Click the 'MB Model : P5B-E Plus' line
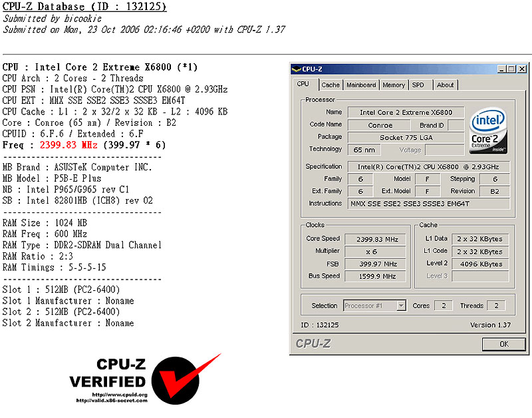Screen dimensions: 532x418 pyautogui.click(x=52, y=178)
